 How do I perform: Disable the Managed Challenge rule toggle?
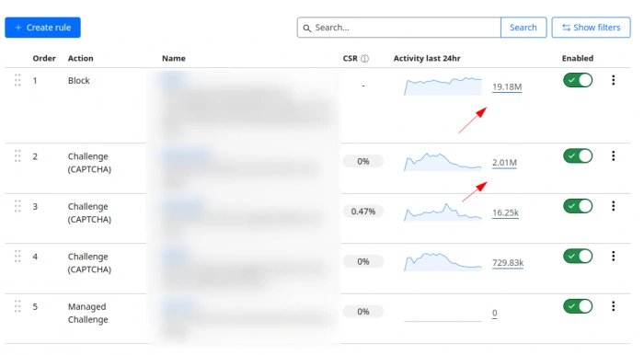(x=578, y=305)
